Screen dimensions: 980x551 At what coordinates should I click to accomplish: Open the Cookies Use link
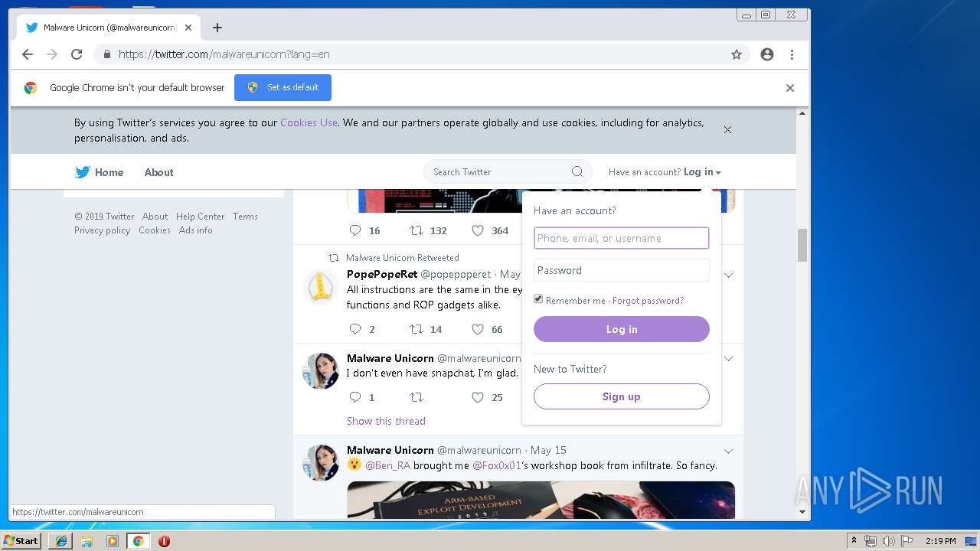309,122
